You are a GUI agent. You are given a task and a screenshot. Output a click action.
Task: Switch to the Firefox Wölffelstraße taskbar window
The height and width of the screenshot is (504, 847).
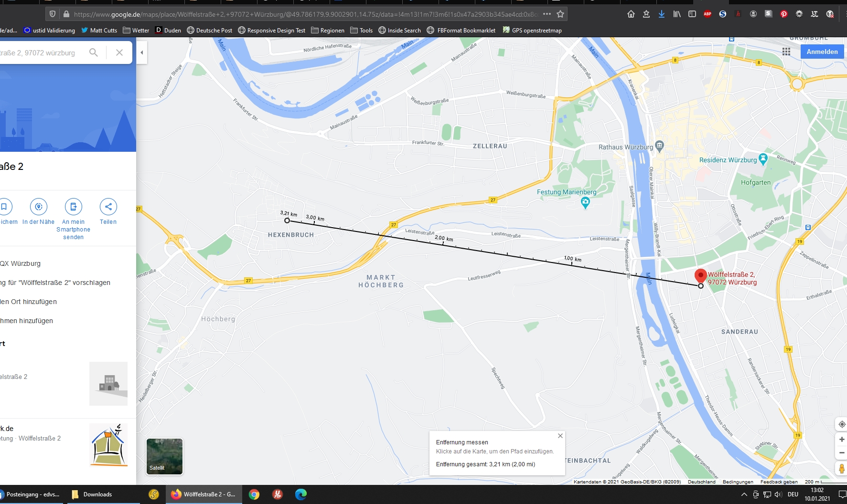(x=204, y=494)
